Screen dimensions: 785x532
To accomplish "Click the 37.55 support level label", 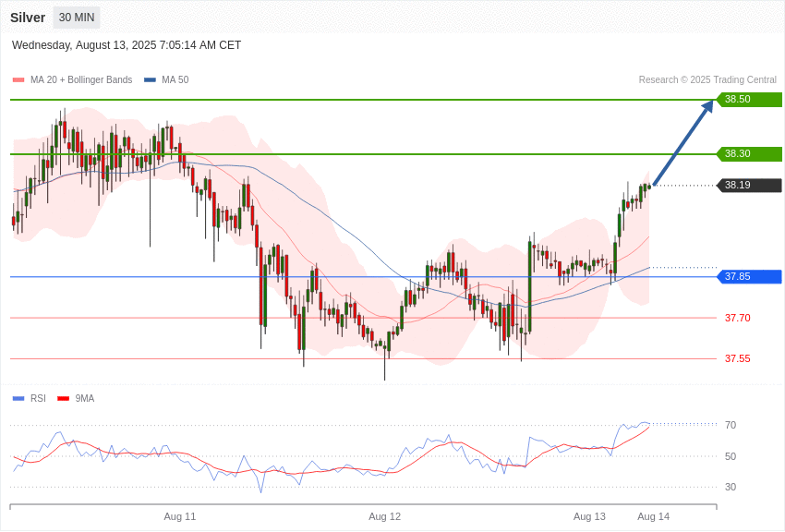I will pyautogui.click(x=738, y=358).
